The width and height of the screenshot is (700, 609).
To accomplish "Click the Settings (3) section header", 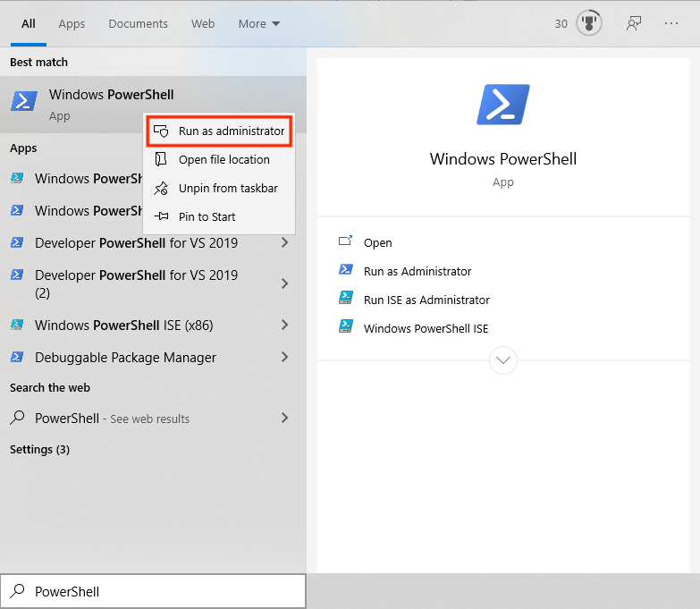I will click(39, 449).
